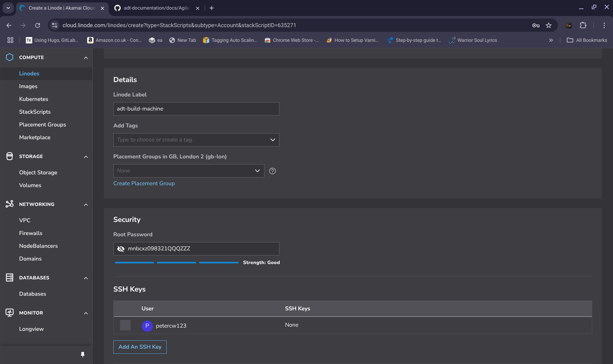Open the apps grid icon in the bookmarks bar

pos(11,40)
